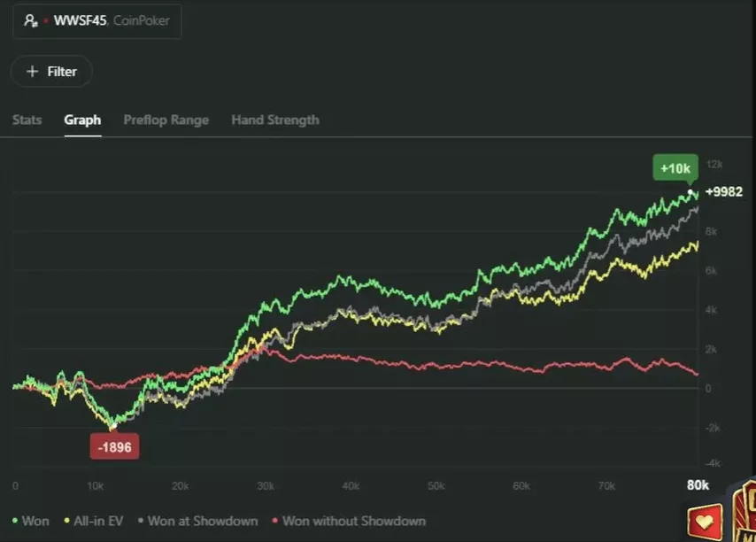
Task: Click the +9982 final value label
Action: coord(724,192)
